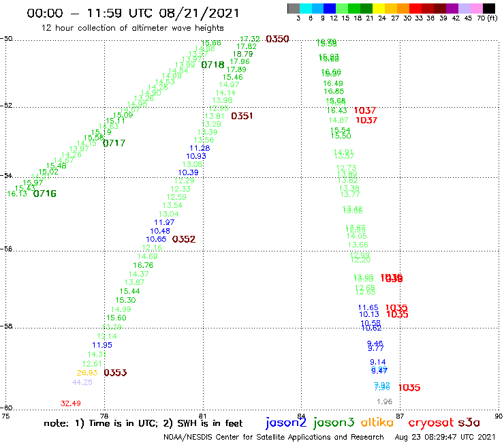This screenshot has width=504, height=443.
Task: Click the red wave height value 32.49
Action: click(70, 403)
